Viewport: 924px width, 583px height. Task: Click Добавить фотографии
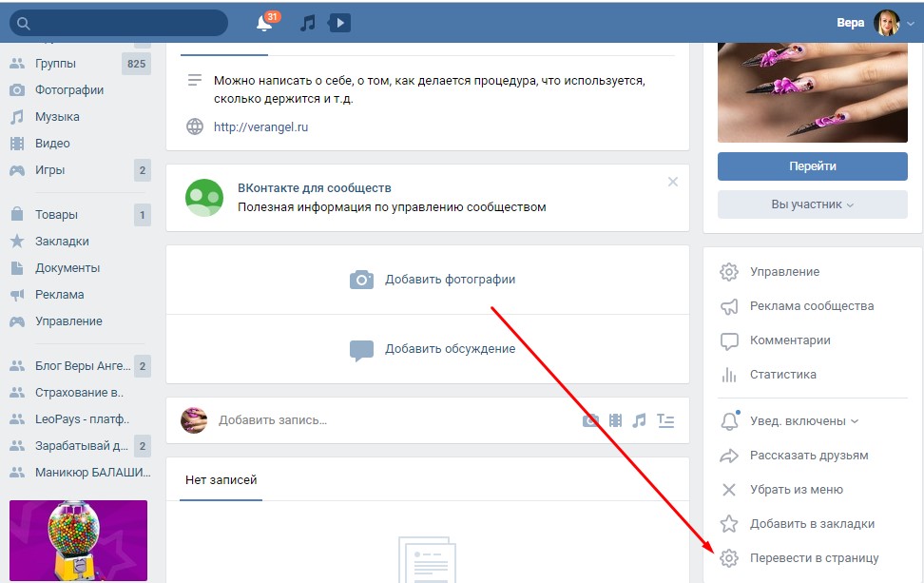click(433, 280)
